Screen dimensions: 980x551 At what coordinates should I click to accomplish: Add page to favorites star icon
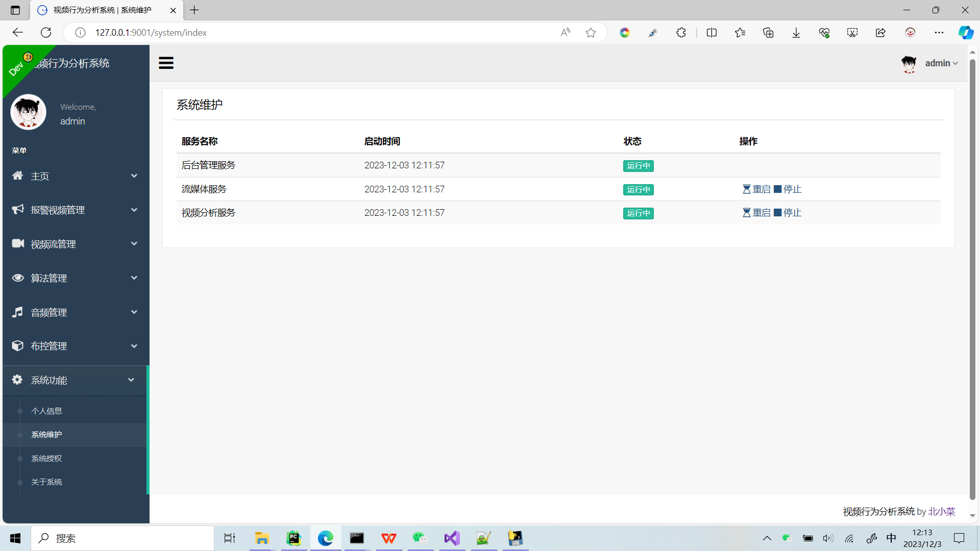pos(591,33)
